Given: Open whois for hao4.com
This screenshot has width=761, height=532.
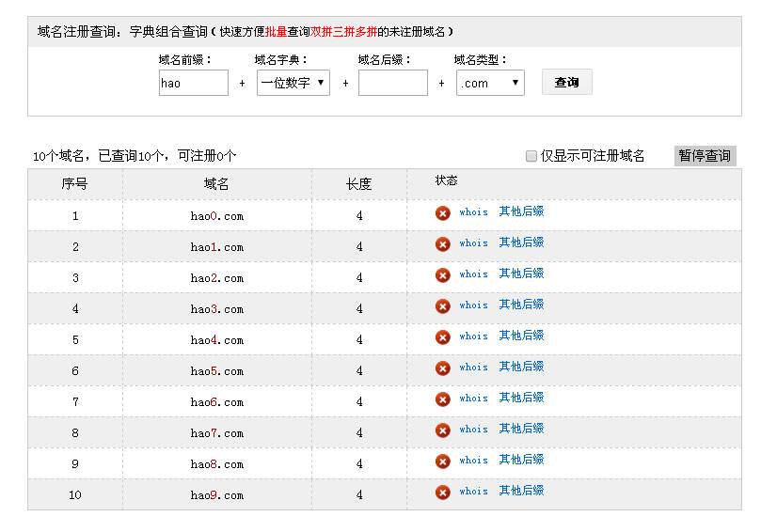Looking at the screenshot, I should 474,336.
